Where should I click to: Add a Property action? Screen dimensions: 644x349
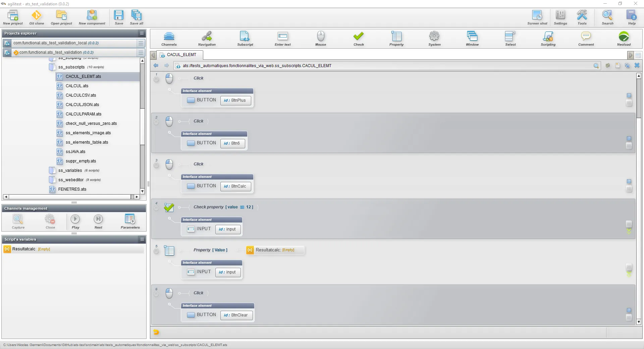[x=396, y=39]
